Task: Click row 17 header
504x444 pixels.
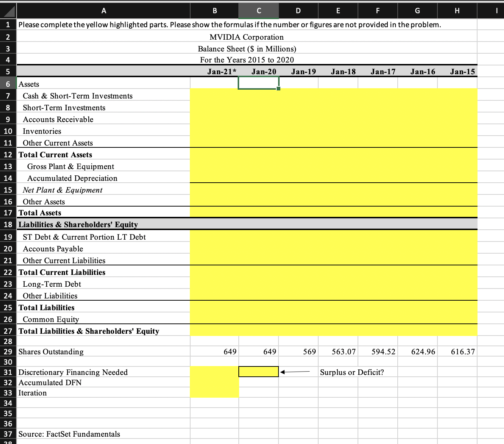Action: click(8, 212)
